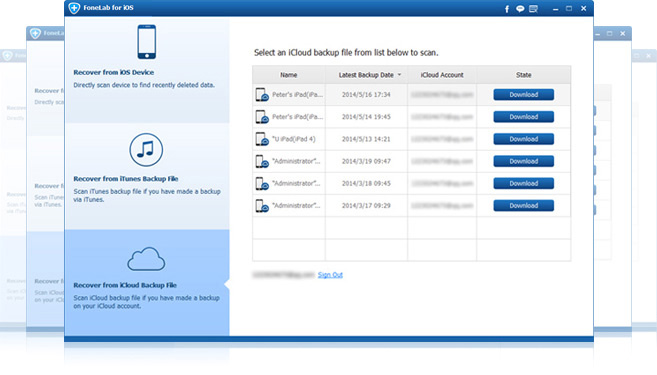Open the chat feedback bubble icon

520,9
